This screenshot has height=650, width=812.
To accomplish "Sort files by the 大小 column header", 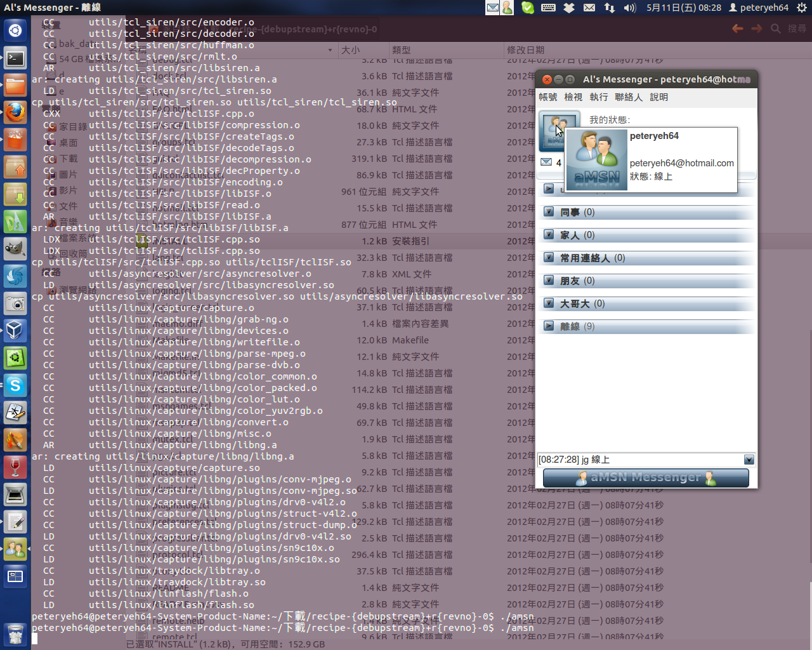I will pos(363,50).
